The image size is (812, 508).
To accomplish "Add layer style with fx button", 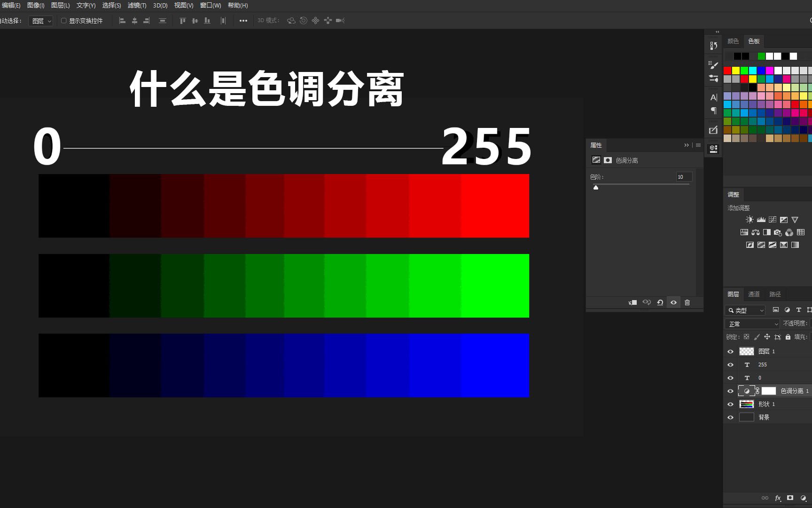I will pyautogui.click(x=778, y=498).
